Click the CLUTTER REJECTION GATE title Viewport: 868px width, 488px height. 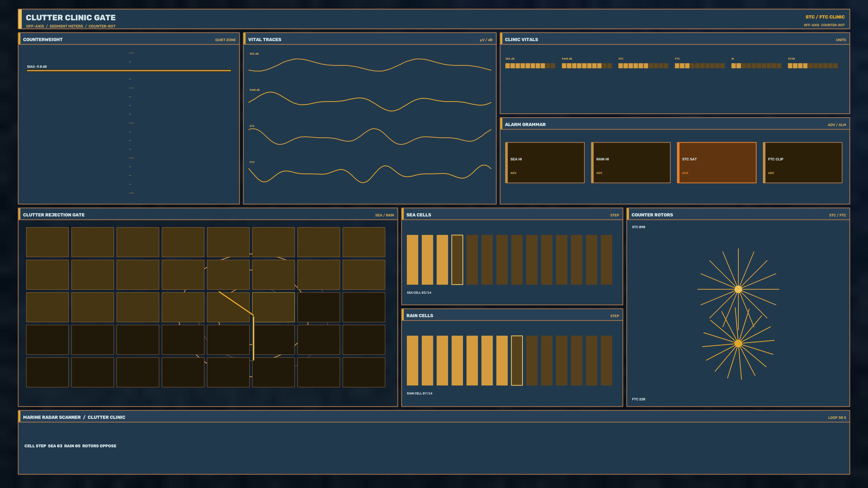[54, 215]
